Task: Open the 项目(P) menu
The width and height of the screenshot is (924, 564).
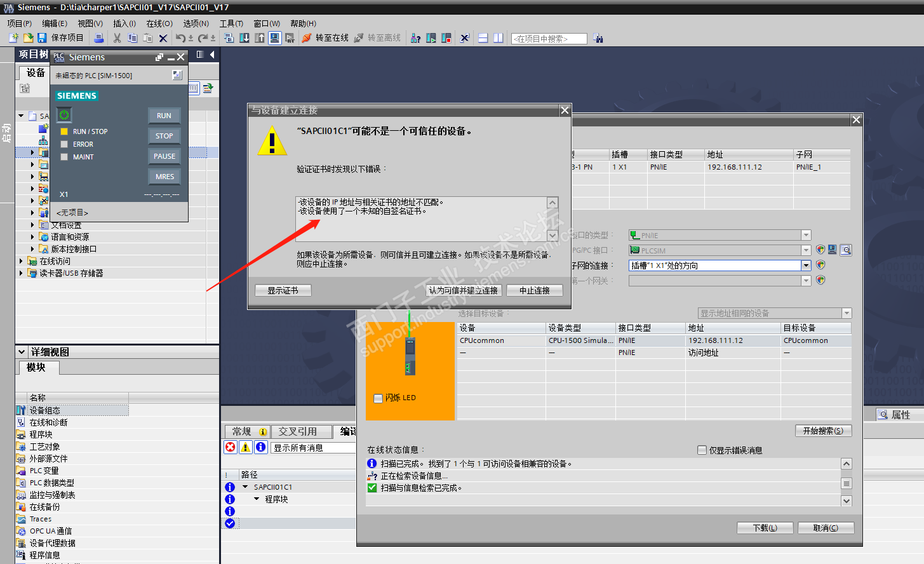Action: [20, 23]
